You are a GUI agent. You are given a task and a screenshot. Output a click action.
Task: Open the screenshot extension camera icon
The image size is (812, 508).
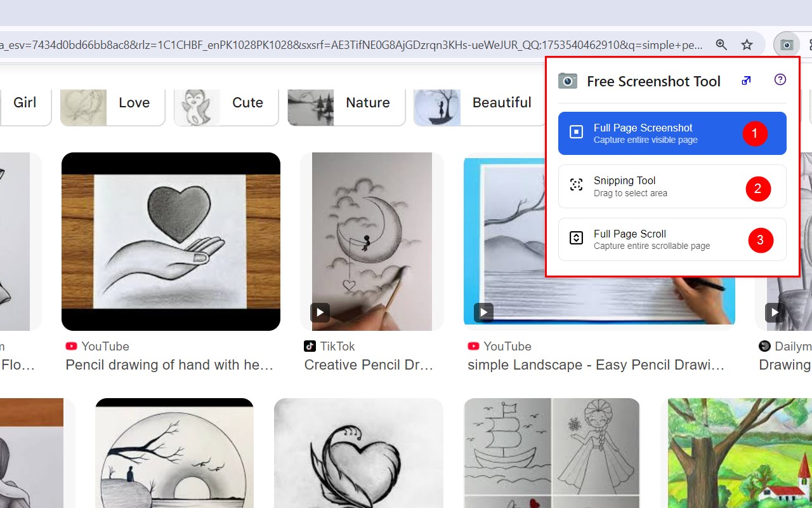point(787,44)
